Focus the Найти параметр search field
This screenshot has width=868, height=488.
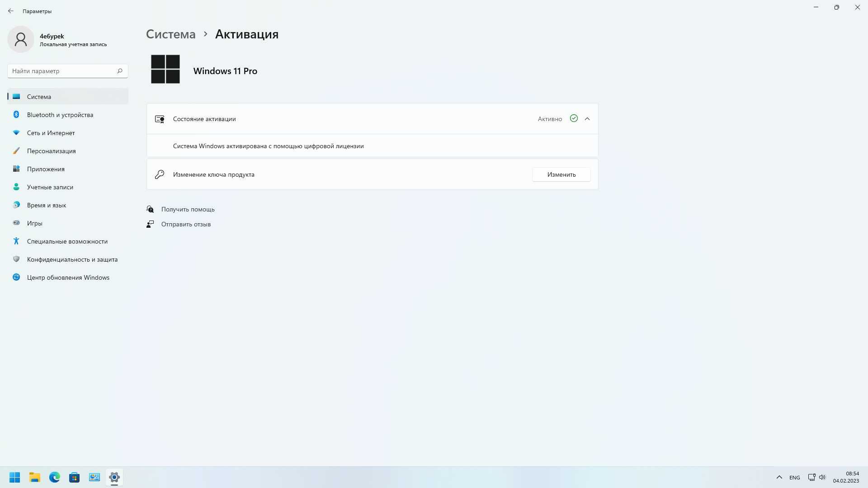click(68, 71)
